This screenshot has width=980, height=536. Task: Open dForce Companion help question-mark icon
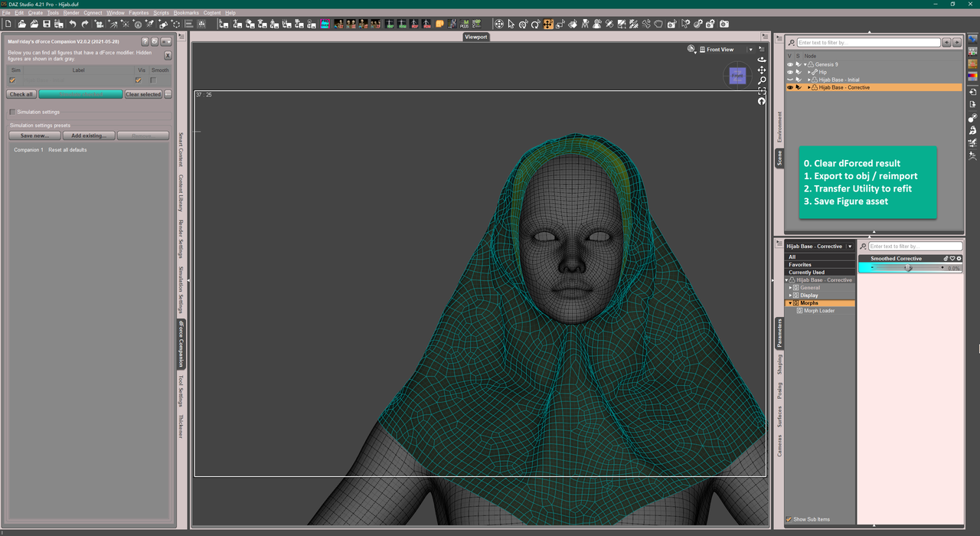click(145, 41)
